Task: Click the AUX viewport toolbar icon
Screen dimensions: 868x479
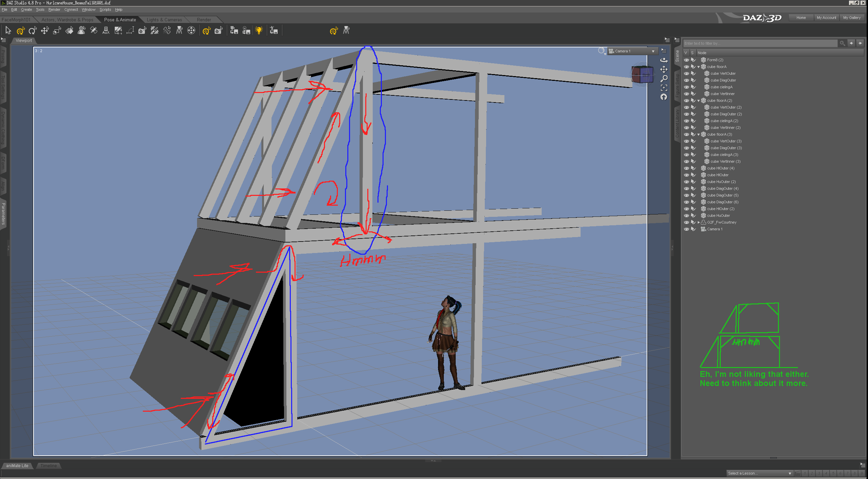Action: click(x=106, y=31)
